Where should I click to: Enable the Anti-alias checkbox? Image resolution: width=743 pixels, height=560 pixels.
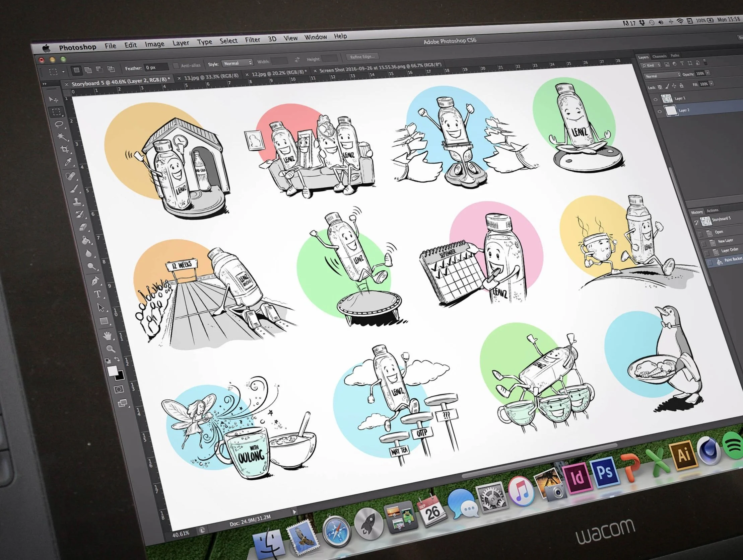coord(176,66)
